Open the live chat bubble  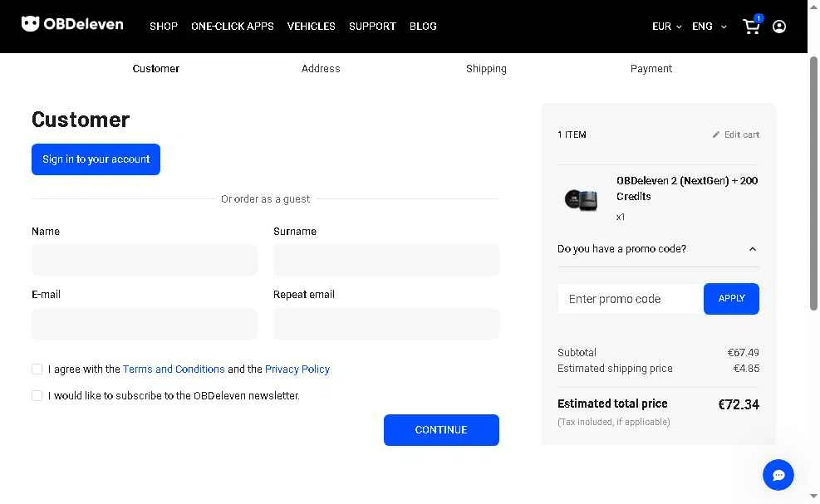point(778,475)
